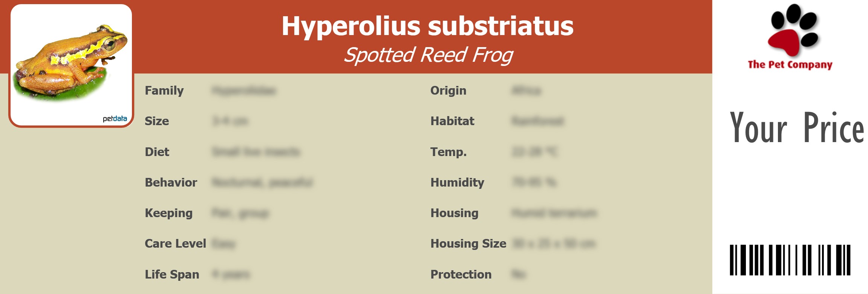Select the Humidity field label
The width and height of the screenshot is (868, 294).
(x=457, y=182)
